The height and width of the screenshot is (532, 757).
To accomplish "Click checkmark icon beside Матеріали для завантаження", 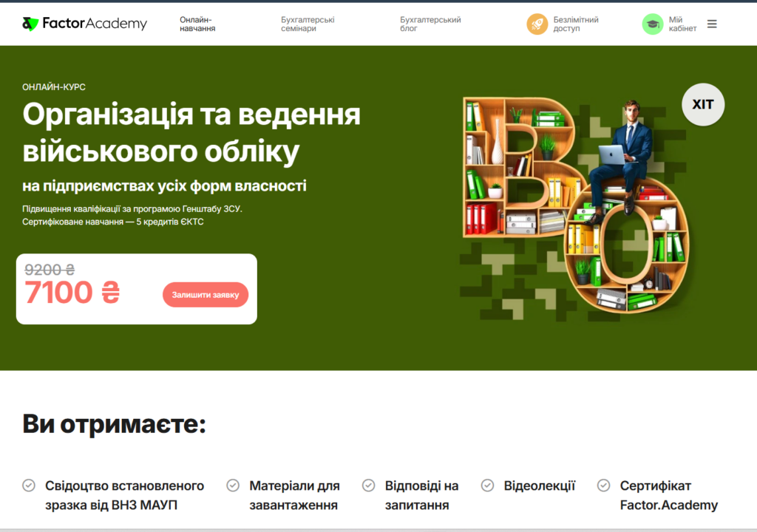I will (x=233, y=485).
